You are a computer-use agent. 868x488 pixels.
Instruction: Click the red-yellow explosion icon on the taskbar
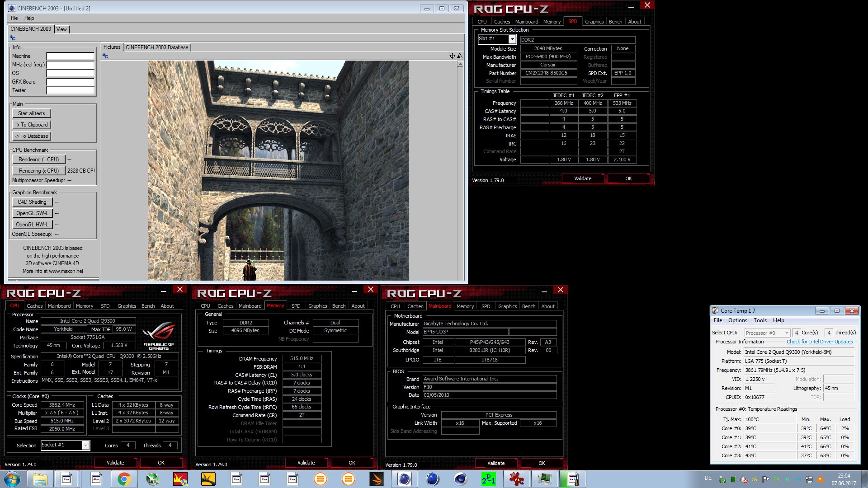pyautogui.click(x=180, y=479)
